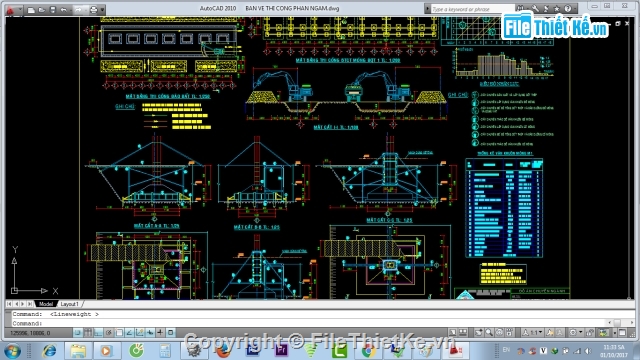Click the toolbar lock icon
Image resolution: width=640 pixels, height=360 pixels.
click(x=591, y=333)
